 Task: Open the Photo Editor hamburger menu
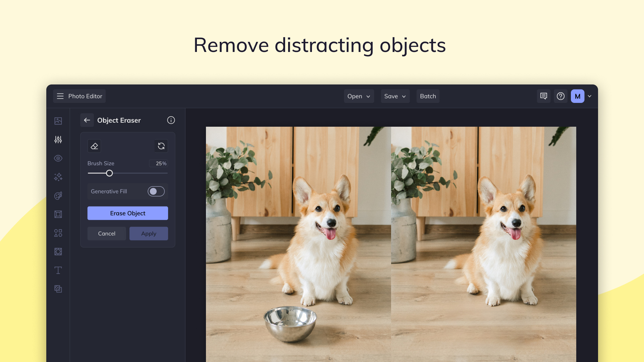pyautogui.click(x=60, y=96)
